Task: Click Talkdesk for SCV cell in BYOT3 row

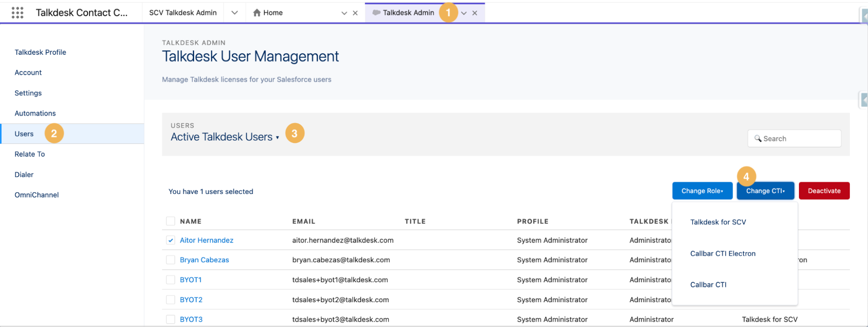Action: pyautogui.click(x=770, y=319)
